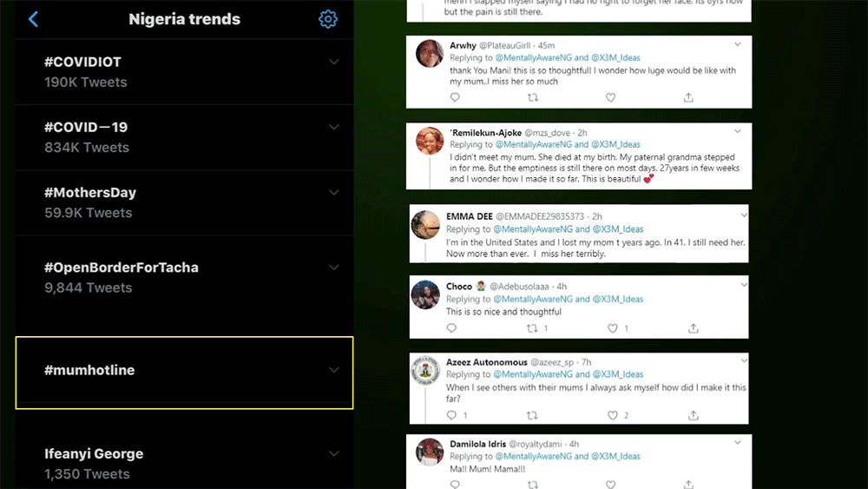Screen dimensions: 868x489
Task: Open @MentallyAwareNG mention in EMMA DEE's reply
Action: click(533, 228)
